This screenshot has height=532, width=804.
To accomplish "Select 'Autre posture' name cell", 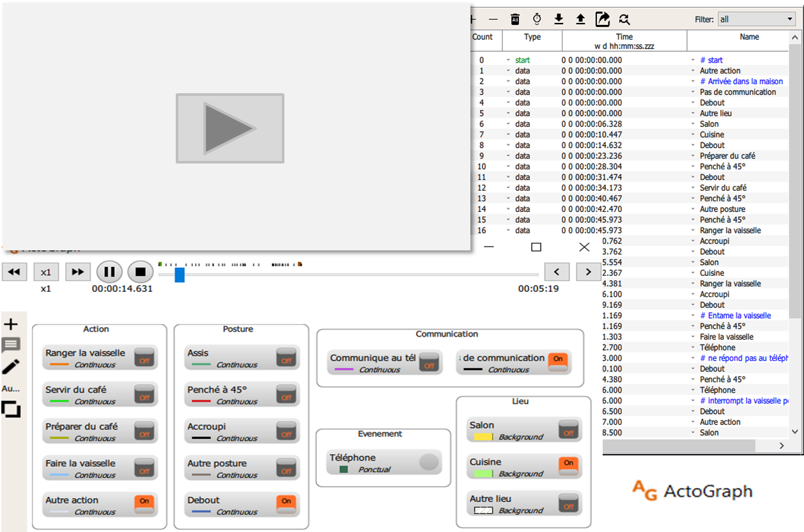I will [x=722, y=209].
